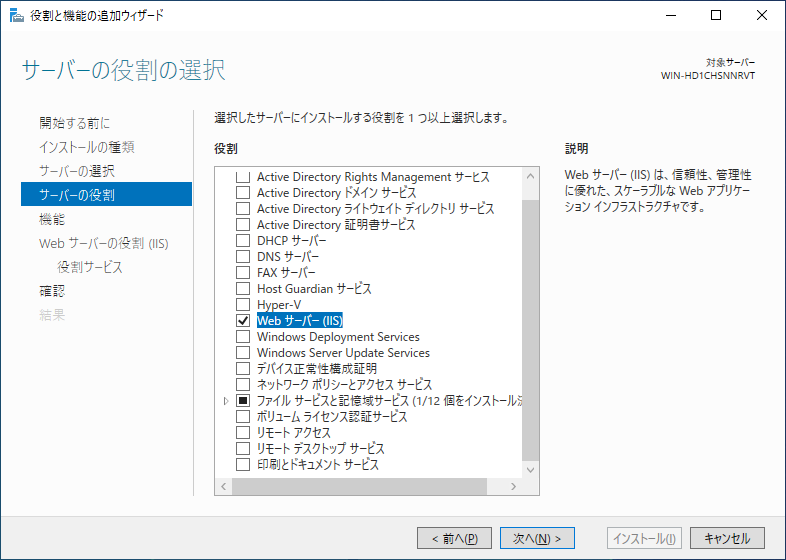Close the 役割と機能の追加ウィザード window

761,16
